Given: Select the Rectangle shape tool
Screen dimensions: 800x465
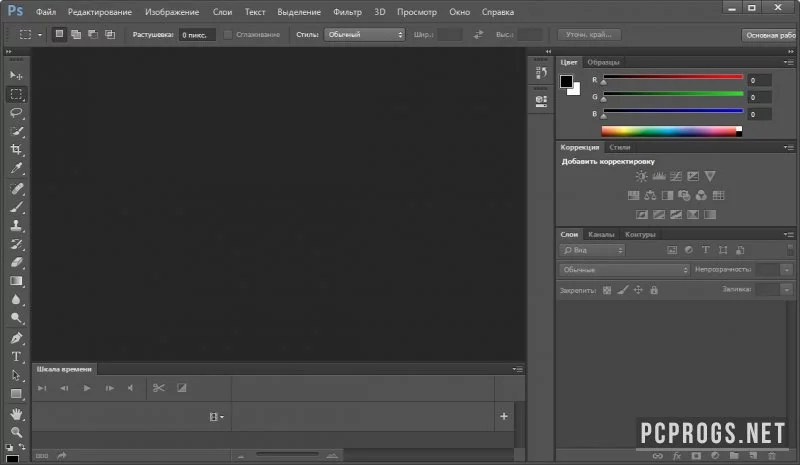Looking at the screenshot, I should pyautogui.click(x=16, y=394).
